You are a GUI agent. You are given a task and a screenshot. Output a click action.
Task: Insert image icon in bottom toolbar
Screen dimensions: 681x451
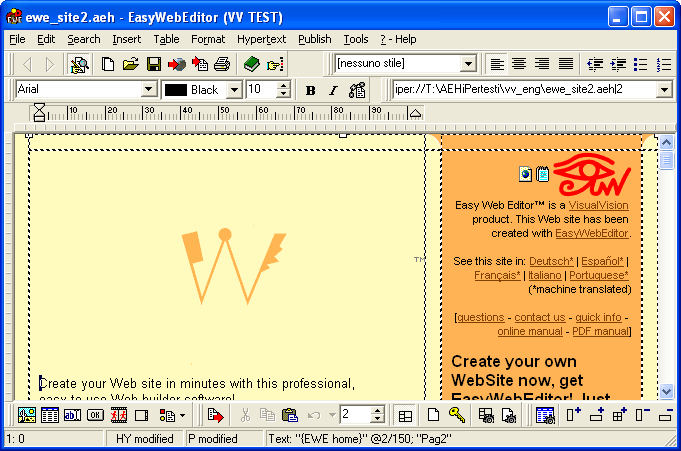pos(27,415)
